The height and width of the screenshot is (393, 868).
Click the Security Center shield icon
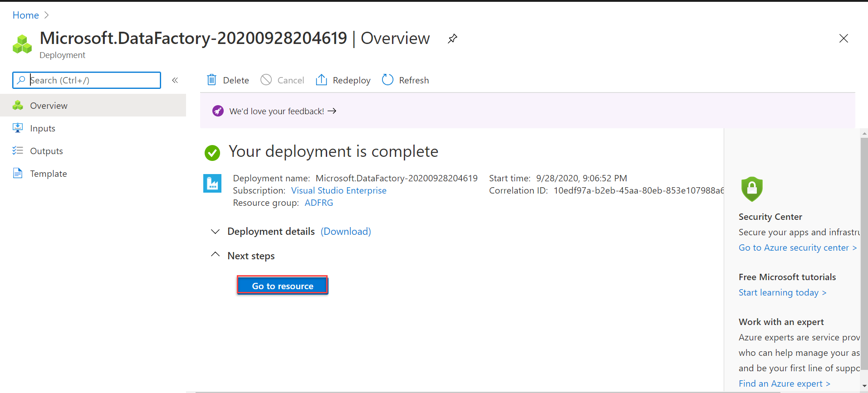[752, 189]
